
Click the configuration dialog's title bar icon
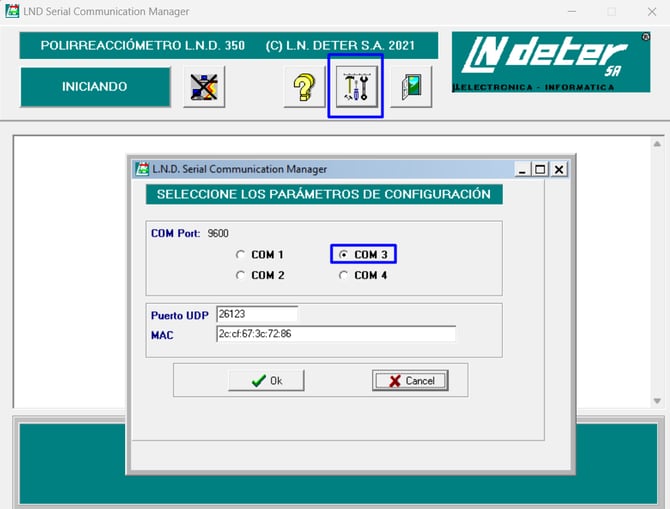click(x=142, y=169)
